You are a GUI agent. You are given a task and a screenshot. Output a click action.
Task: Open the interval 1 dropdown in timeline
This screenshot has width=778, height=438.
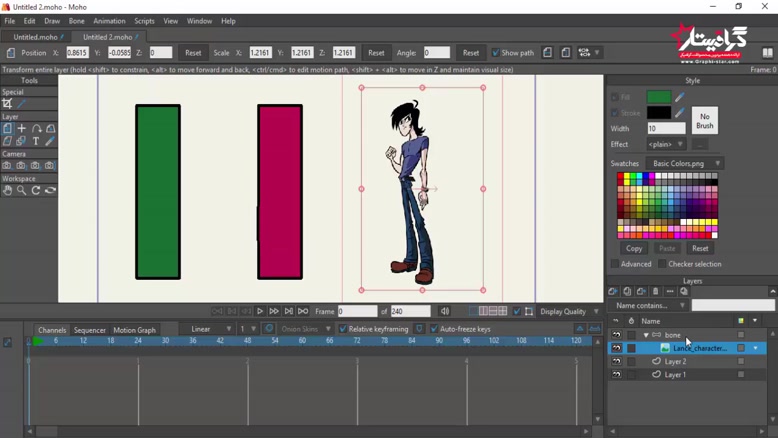[x=248, y=329]
